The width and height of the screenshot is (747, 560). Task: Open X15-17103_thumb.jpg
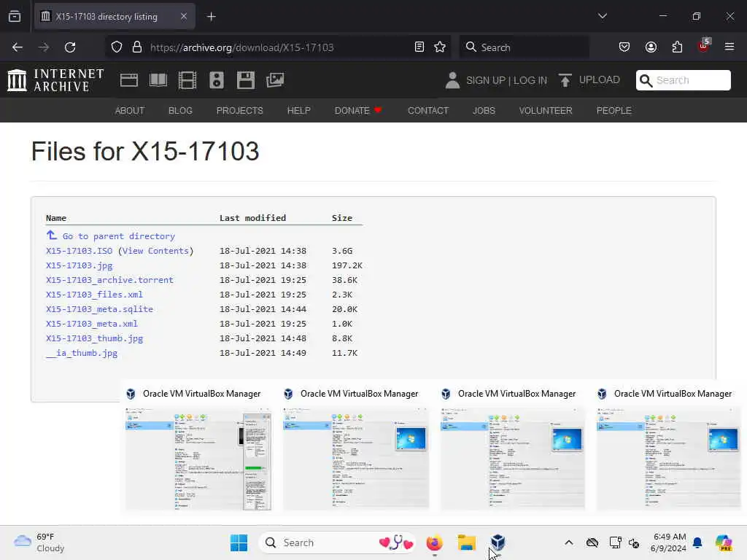(x=94, y=338)
